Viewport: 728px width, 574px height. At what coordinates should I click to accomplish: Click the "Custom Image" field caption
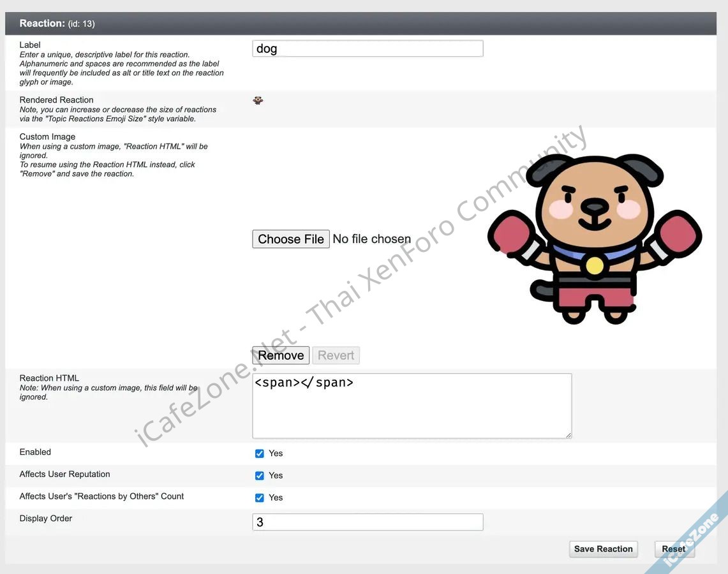47,136
